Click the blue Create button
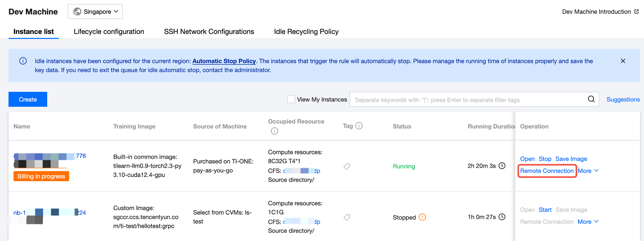The width and height of the screenshot is (644, 241). (x=28, y=99)
